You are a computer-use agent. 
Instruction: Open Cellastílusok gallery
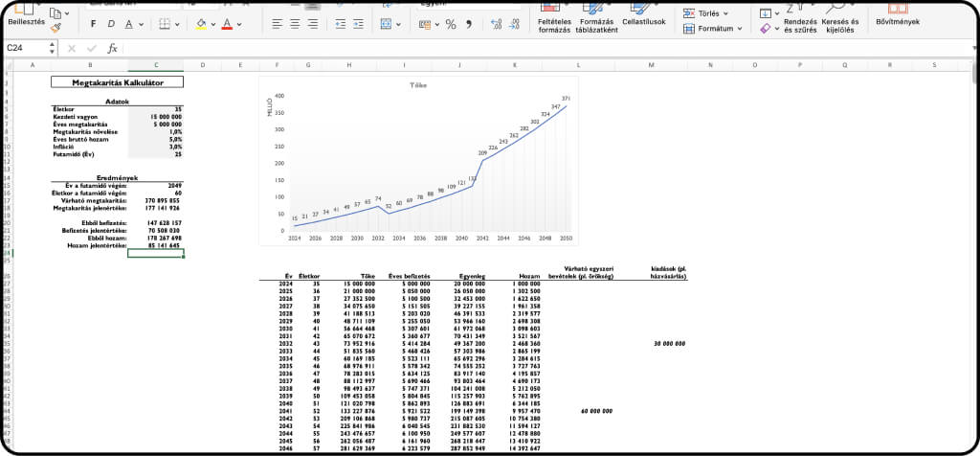[x=643, y=20]
